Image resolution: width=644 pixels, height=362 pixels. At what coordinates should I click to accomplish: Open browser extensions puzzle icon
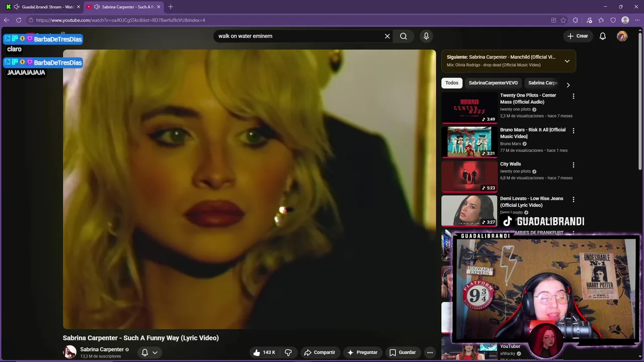tap(576, 20)
